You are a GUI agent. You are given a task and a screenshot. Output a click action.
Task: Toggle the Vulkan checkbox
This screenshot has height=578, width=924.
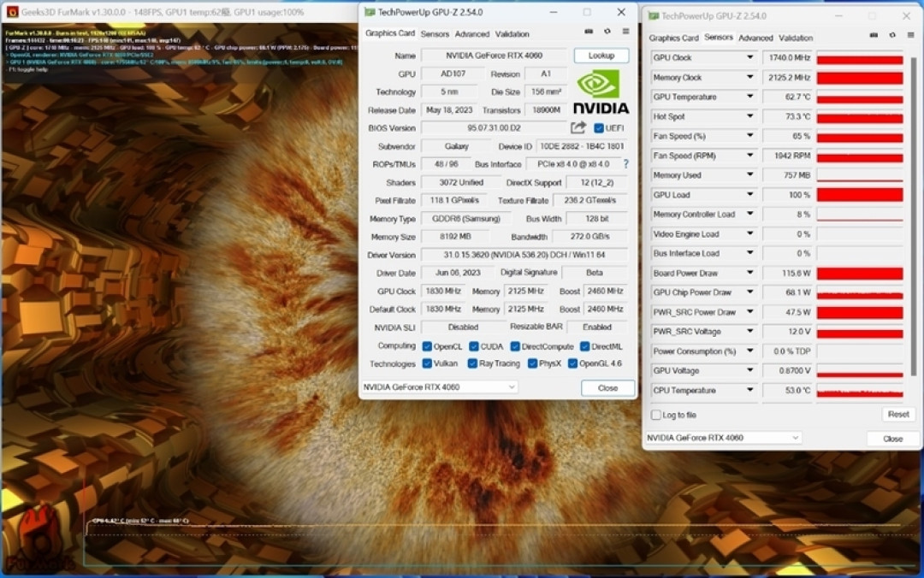(427, 363)
